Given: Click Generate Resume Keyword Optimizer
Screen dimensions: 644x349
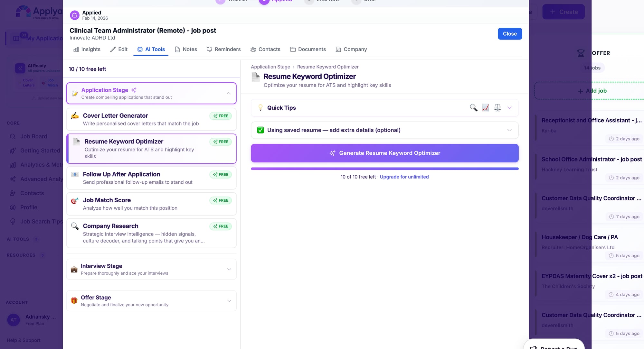Looking at the screenshot, I should pos(385,153).
